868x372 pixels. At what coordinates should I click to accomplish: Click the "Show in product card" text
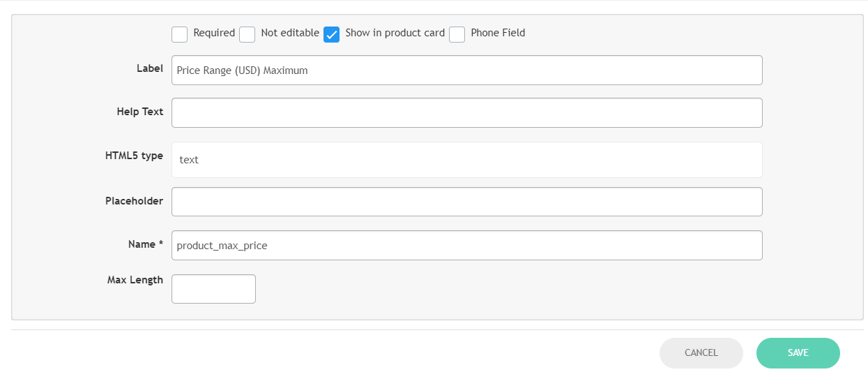point(395,33)
